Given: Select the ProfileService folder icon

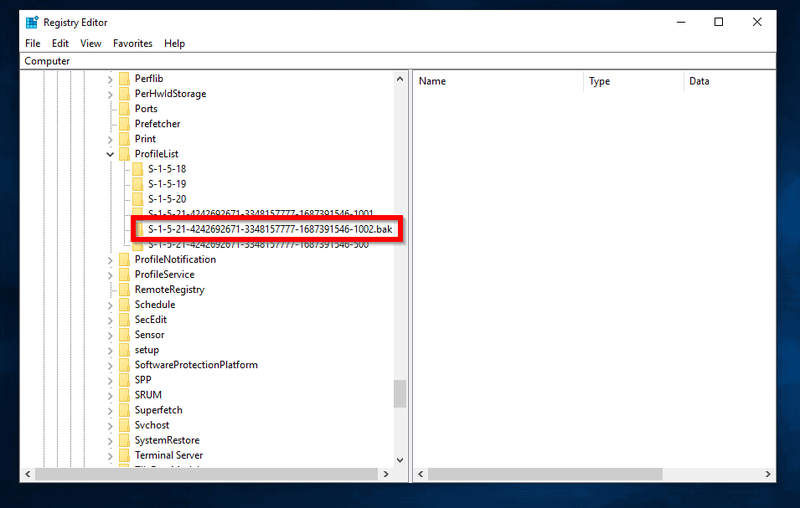Looking at the screenshot, I should 124,274.
